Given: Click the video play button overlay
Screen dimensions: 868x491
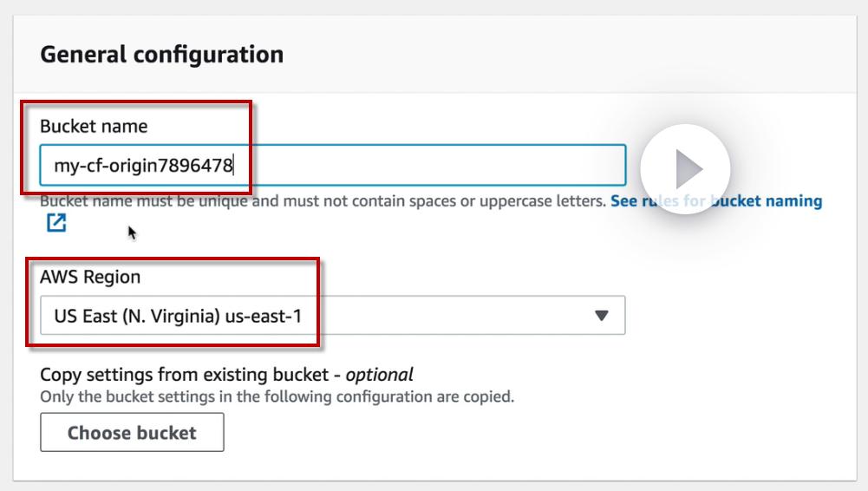Looking at the screenshot, I should (685, 169).
